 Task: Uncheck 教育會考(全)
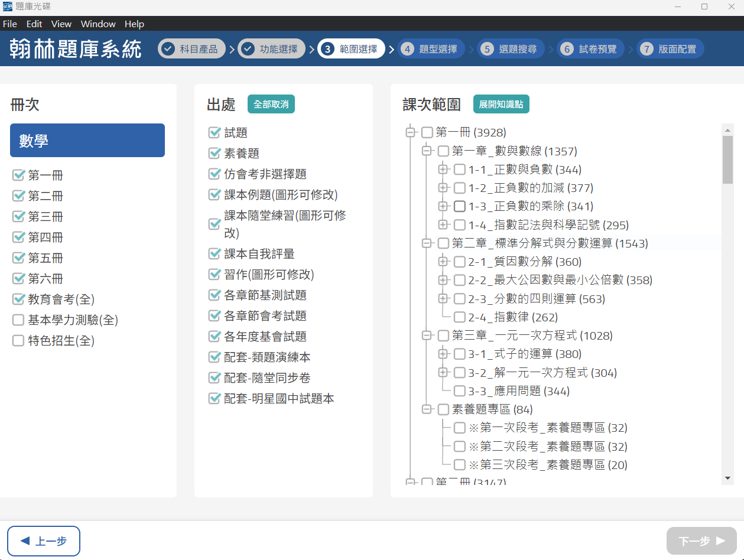(18, 299)
